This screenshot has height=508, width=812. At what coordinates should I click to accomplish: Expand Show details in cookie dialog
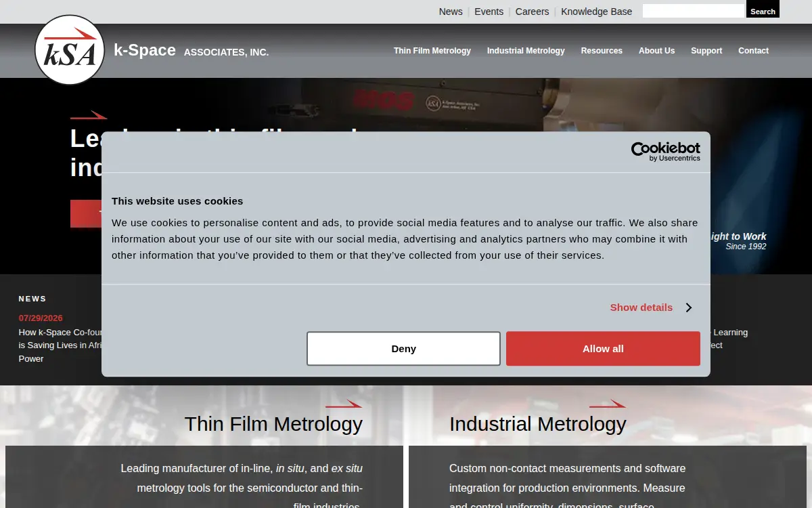[641, 308]
